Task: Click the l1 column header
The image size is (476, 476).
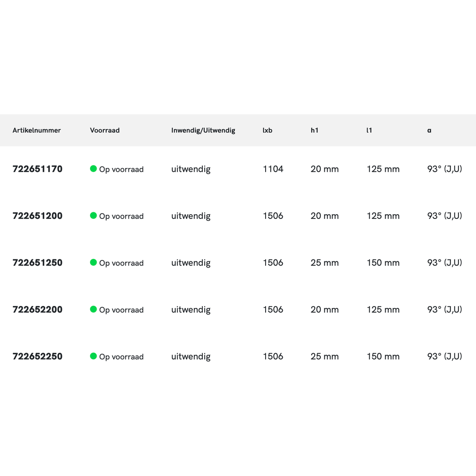Action: click(369, 130)
